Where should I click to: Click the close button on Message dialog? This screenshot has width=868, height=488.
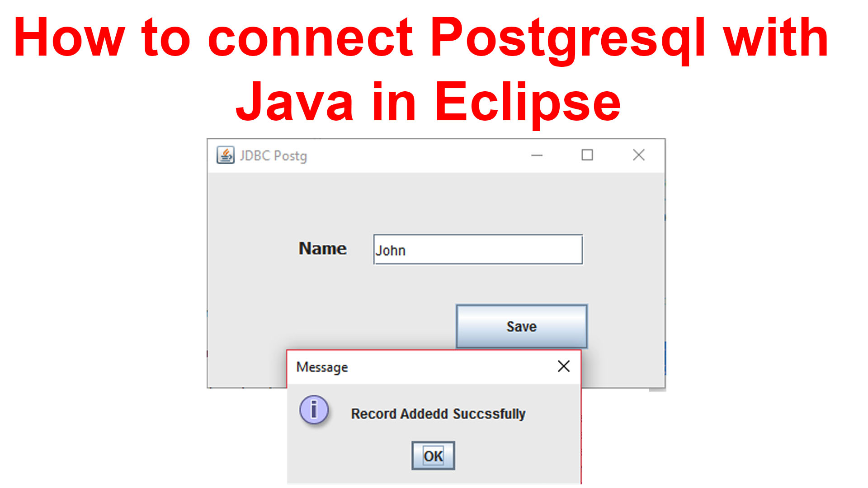click(563, 366)
